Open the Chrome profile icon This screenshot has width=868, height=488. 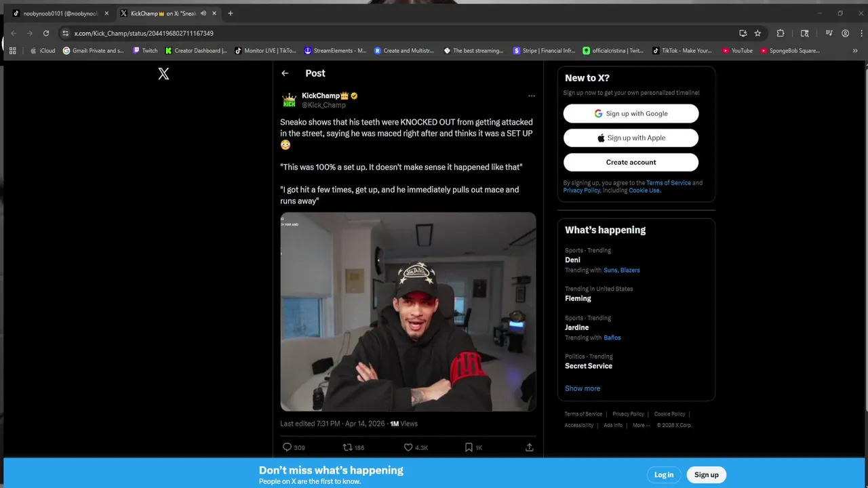click(845, 33)
